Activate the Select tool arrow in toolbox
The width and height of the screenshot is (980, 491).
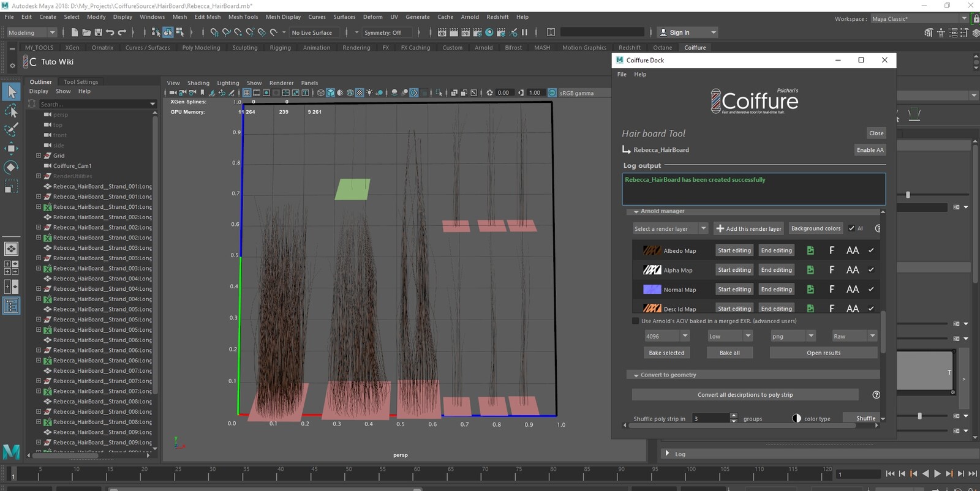point(11,92)
